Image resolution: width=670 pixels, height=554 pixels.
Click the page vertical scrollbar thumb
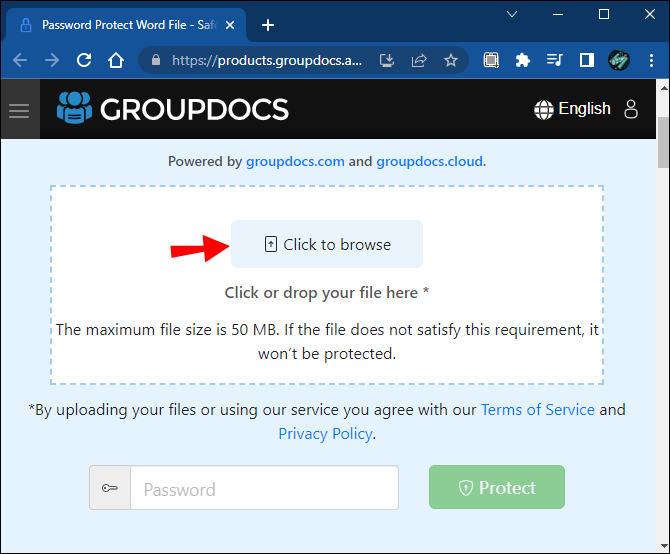[663, 142]
